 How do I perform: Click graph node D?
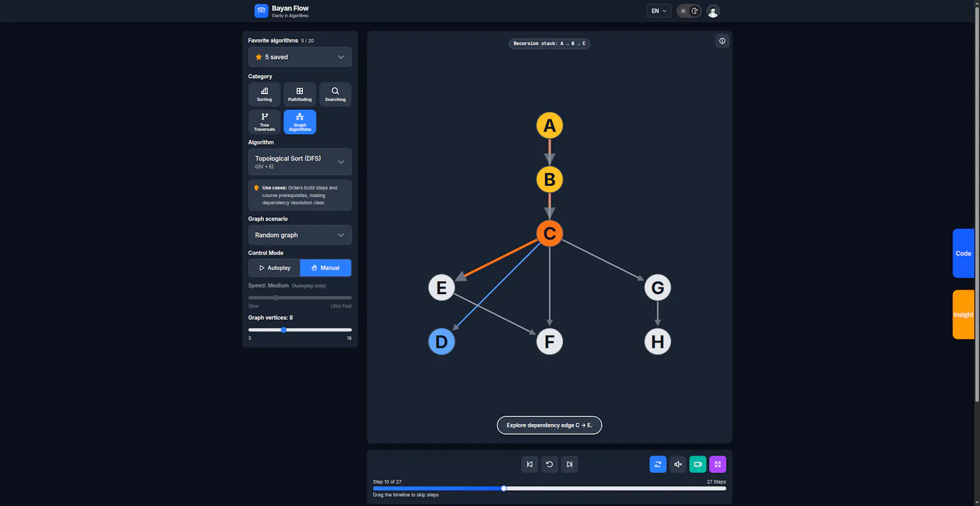pyautogui.click(x=442, y=341)
